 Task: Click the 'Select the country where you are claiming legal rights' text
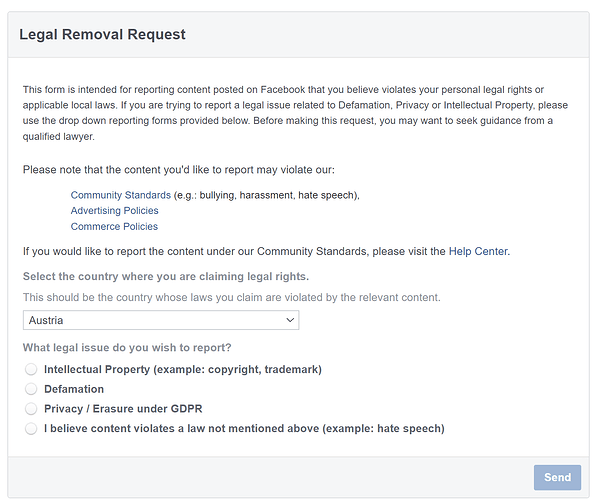pos(166,276)
